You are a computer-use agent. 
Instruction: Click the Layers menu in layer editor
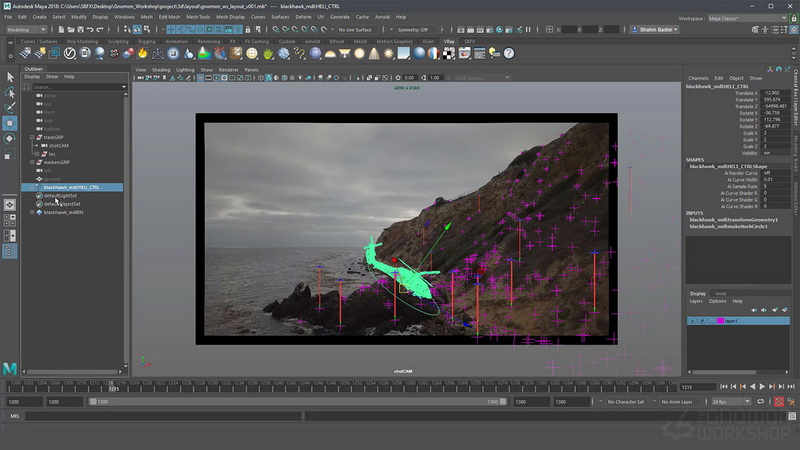tap(696, 301)
